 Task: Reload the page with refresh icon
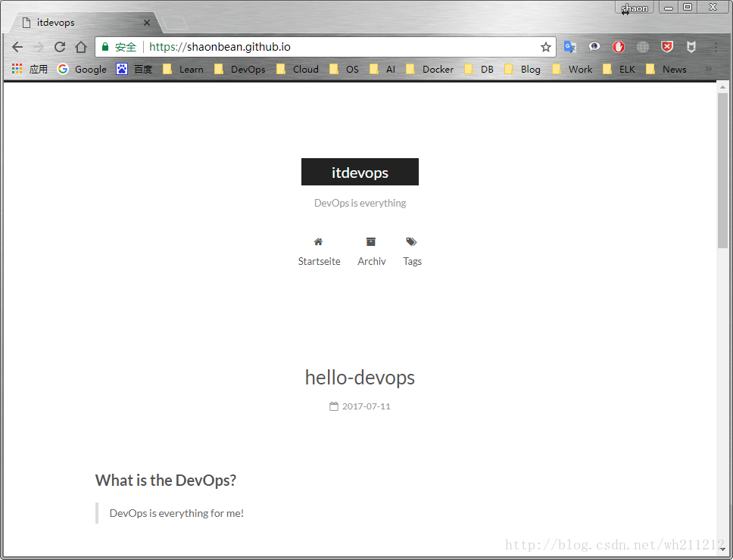[60, 47]
